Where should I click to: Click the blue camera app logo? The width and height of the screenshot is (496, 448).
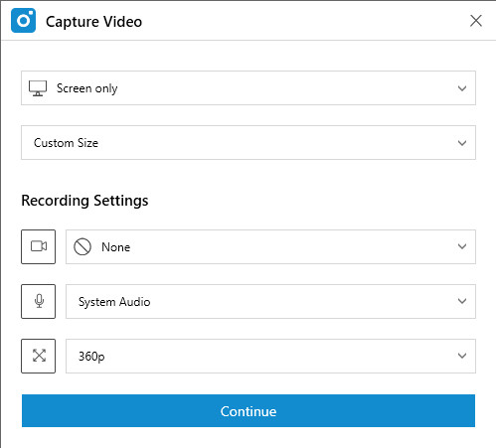[23, 21]
